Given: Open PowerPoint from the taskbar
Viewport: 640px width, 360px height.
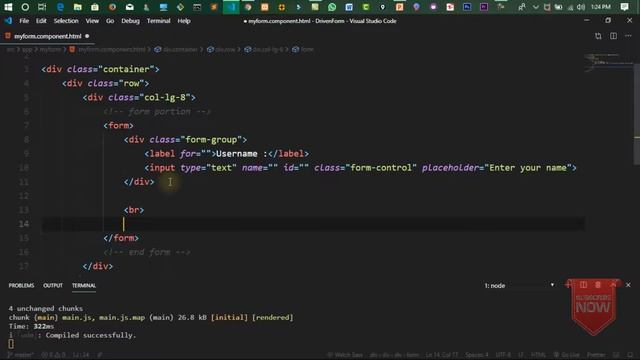Looking at the screenshot, I should [399, 7].
